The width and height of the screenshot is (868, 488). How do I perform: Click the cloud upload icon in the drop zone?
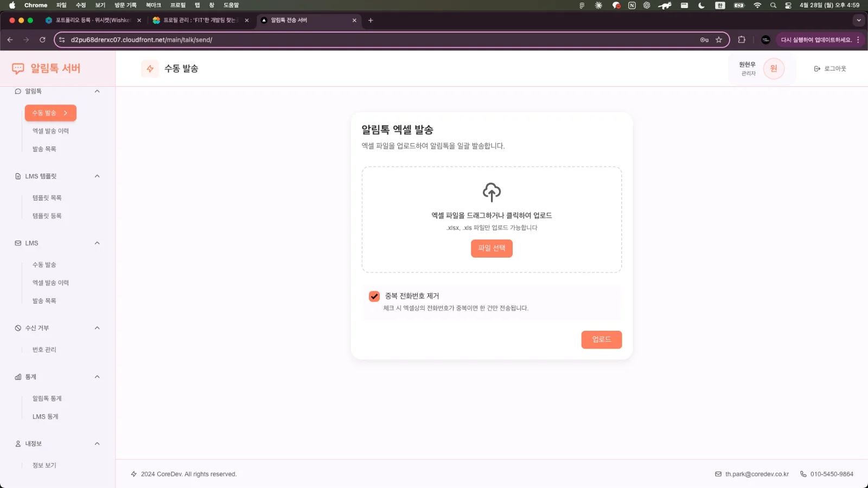click(492, 192)
